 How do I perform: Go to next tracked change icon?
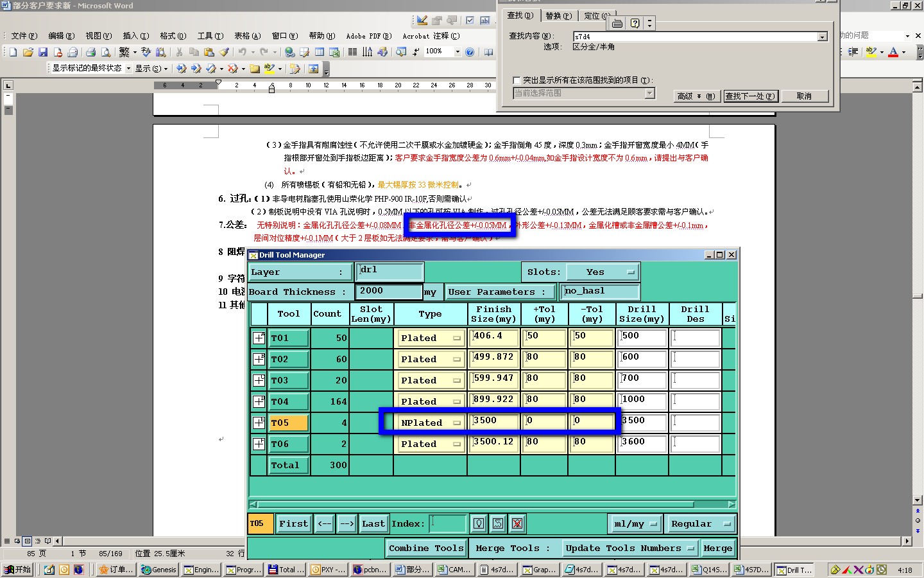pos(196,68)
